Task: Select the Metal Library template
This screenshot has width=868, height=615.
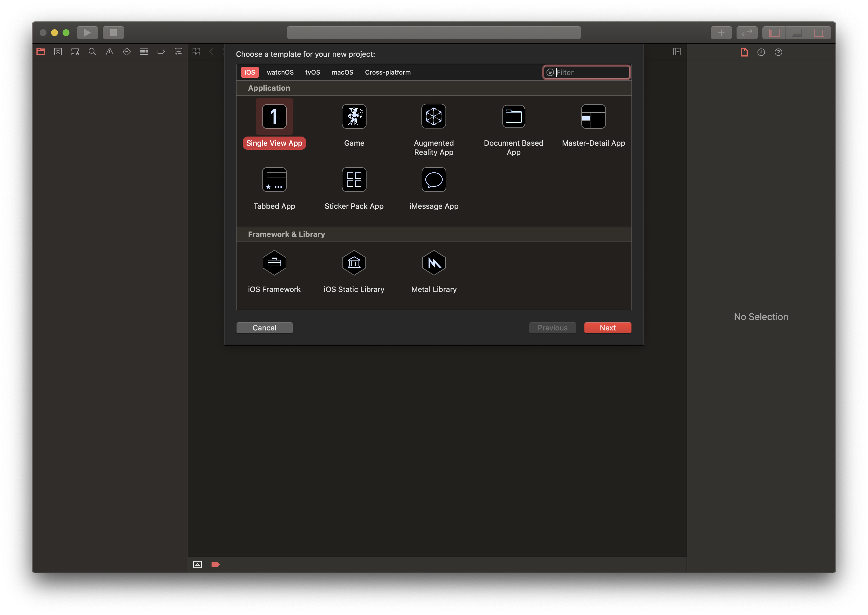Action: [x=433, y=263]
